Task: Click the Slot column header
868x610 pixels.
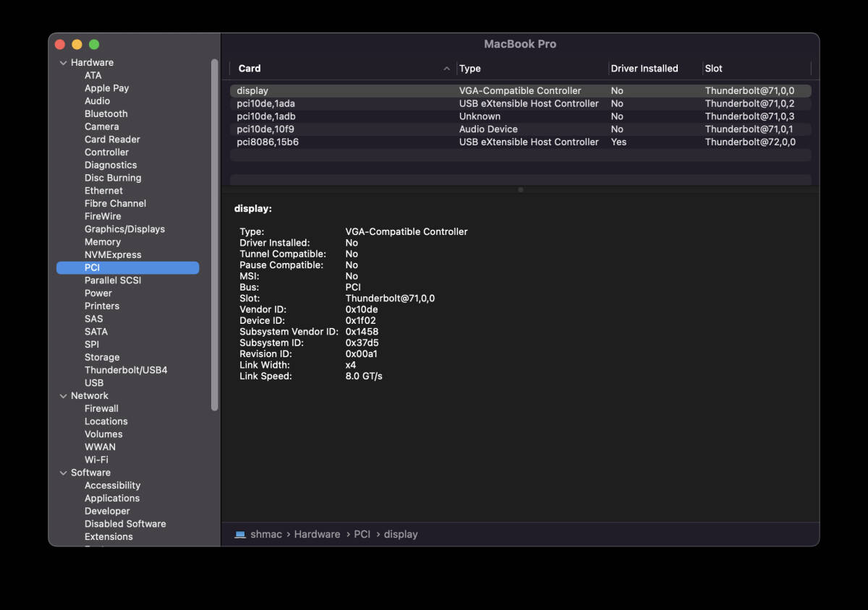Action: point(714,69)
